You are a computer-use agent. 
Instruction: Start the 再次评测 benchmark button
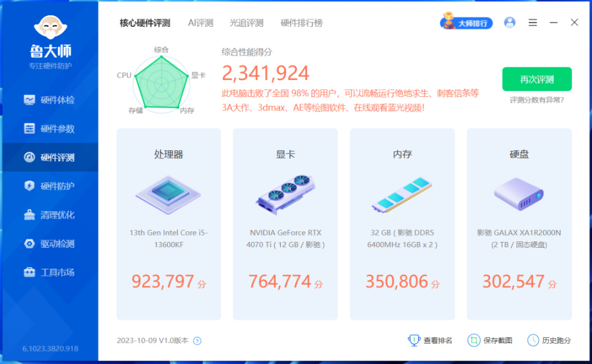pyautogui.click(x=537, y=79)
